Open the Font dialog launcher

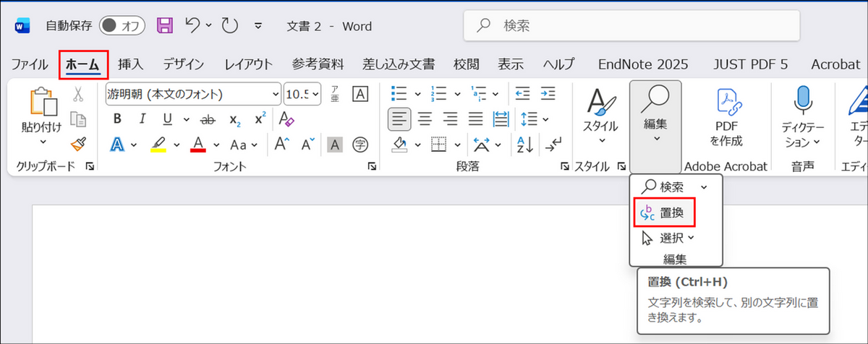372,166
